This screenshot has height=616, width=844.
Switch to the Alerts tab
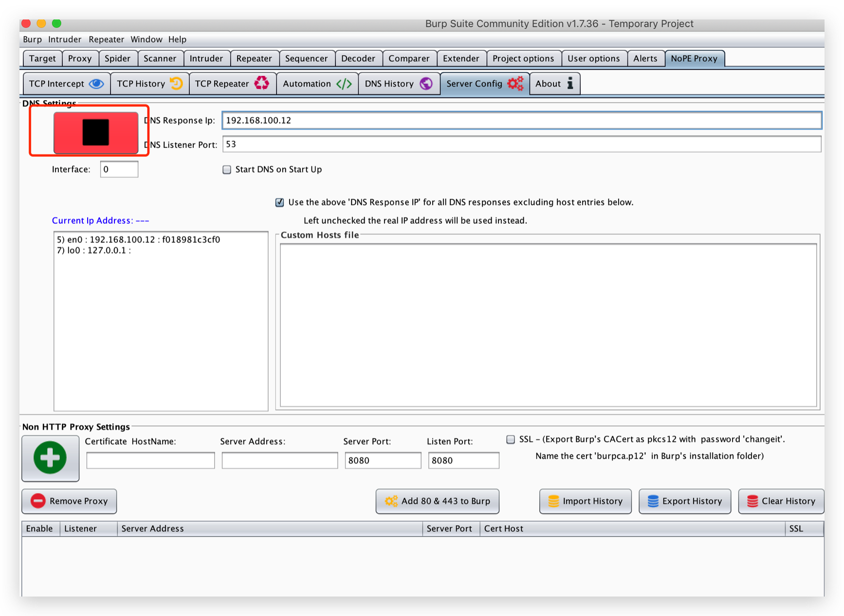click(645, 58)
